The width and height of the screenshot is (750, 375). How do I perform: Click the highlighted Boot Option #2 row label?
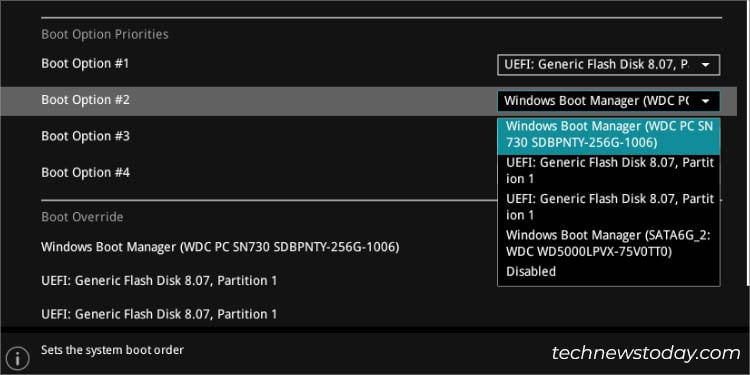[85, 100]
